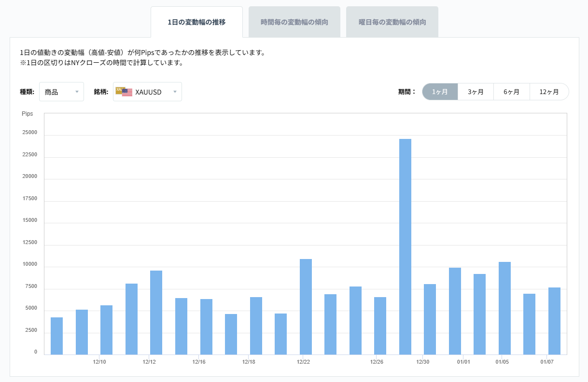Click the Pips axis title
The width and height of the screenshot is (588, 382).
coord(28,113)
